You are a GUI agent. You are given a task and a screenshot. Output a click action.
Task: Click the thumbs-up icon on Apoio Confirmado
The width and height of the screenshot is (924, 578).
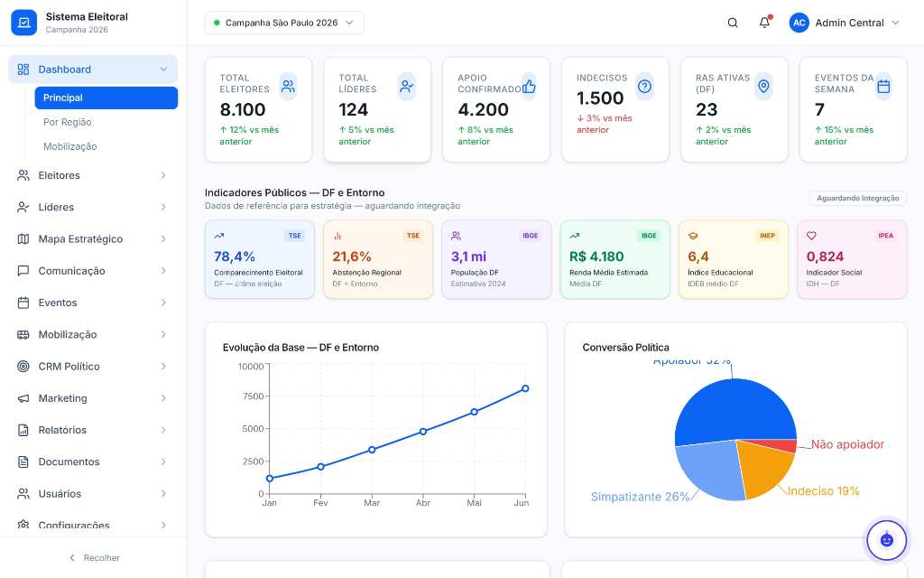pyautogui.click(x=529, y=87)
